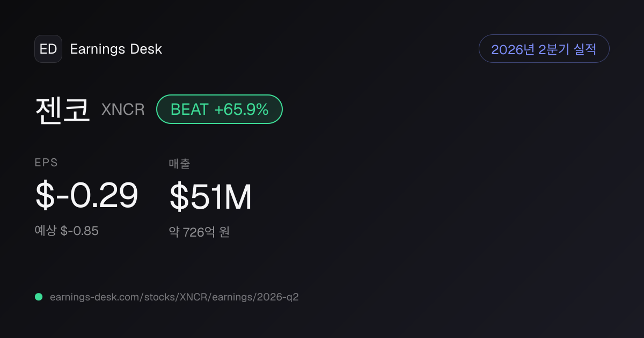Click the 예상 $-0.85 estimate text
The width and height of the screenshot is (644, 338).
point(67,231)
